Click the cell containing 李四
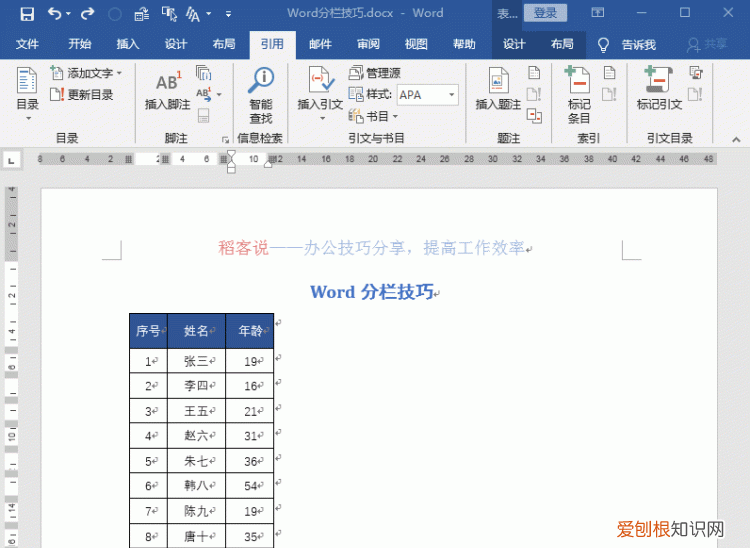This screenshot has width=750, height=548. [x=197, y=385]
